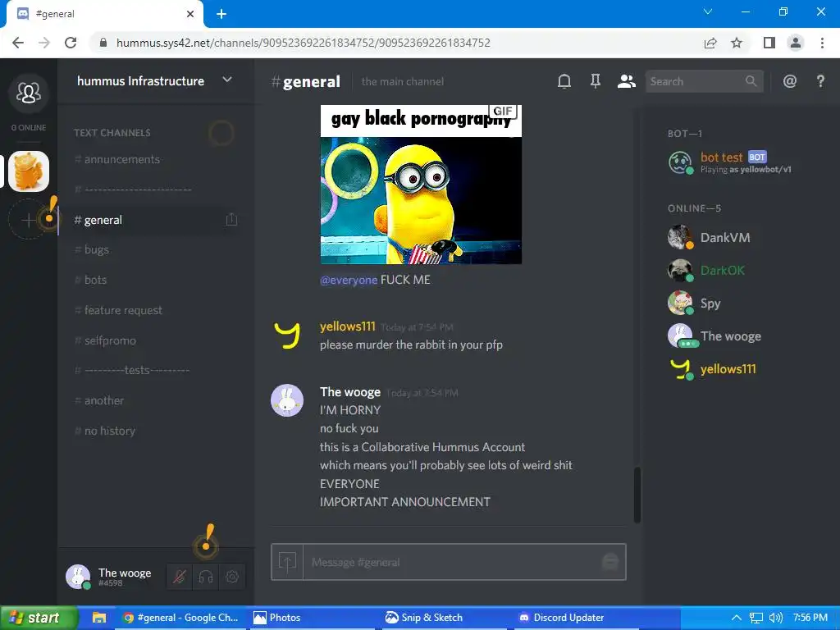This screenshot has height=630, width=840.
Task: Click yellows111 avatar in chat
Action: [287, 336]
